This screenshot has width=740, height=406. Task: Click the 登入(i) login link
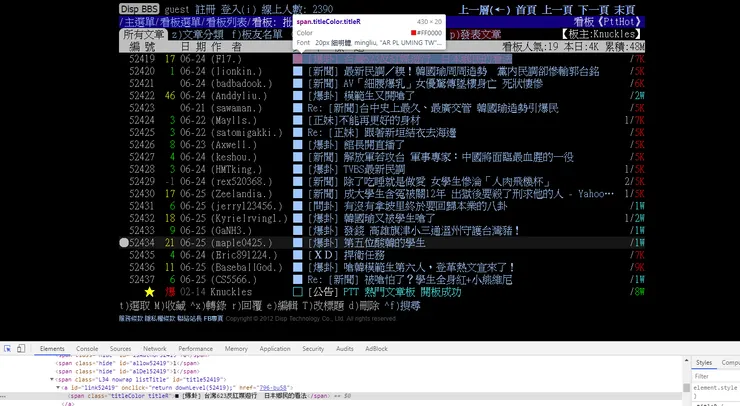click(239, 9)
